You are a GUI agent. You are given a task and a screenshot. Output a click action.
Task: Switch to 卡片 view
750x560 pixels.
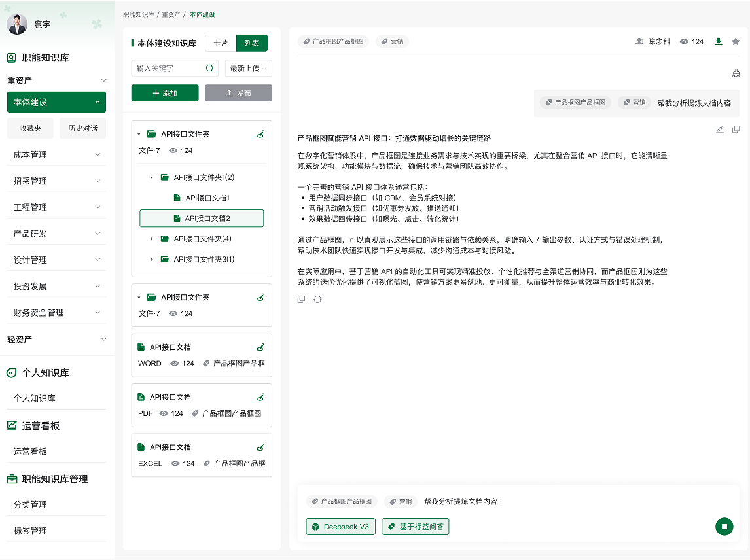tap(221, 43)
